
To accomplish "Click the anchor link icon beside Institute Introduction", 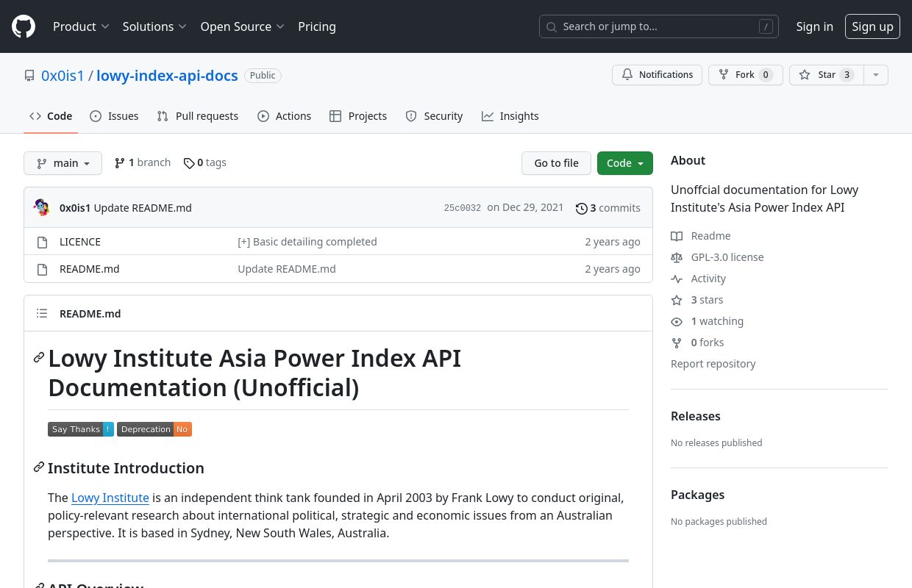I will [x=39, y=467].
